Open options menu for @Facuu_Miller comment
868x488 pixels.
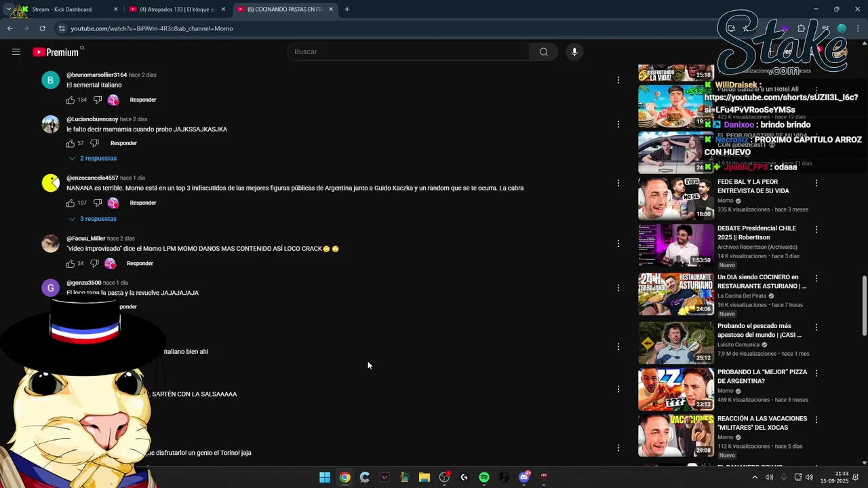coord(618,243)
